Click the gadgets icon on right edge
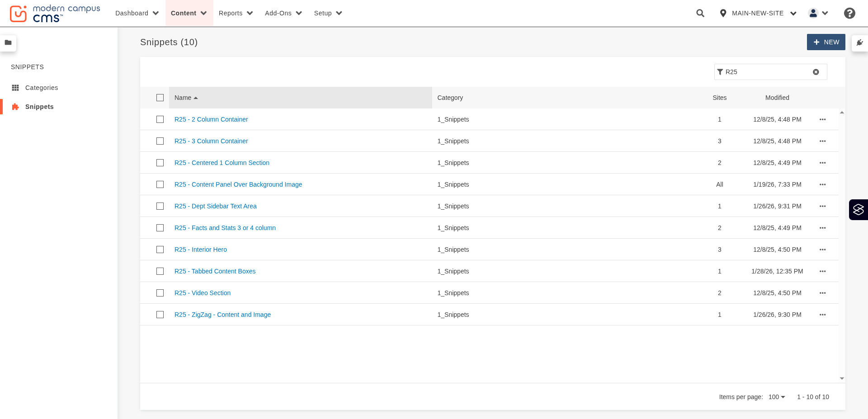 point(859,210)
